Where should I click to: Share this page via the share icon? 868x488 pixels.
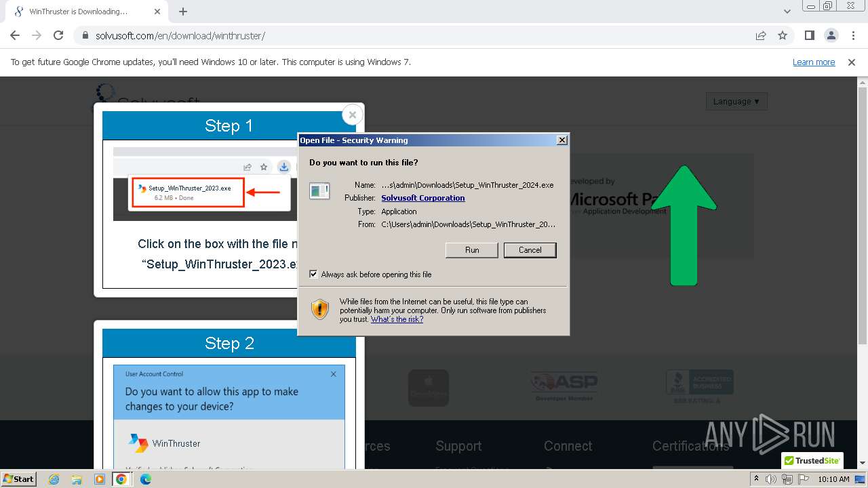(x=761, y=36)
